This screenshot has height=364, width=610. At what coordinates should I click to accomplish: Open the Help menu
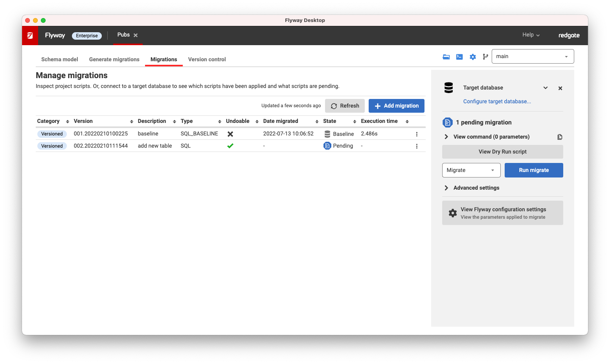point(531,35)
